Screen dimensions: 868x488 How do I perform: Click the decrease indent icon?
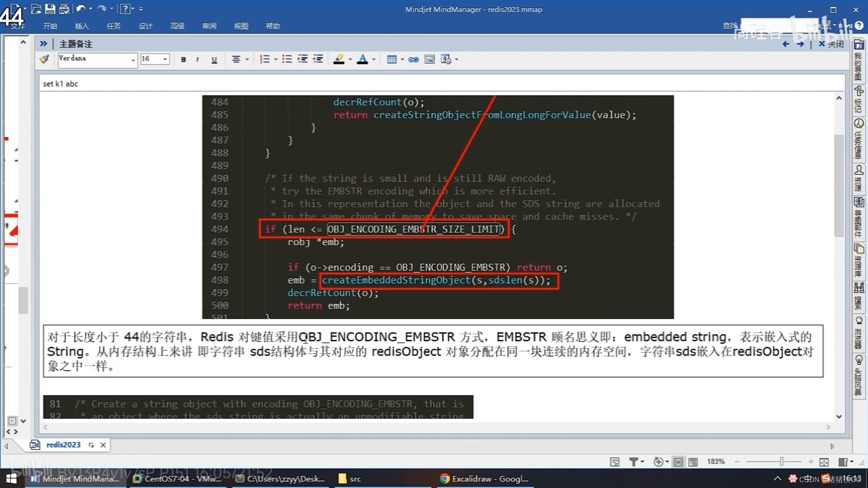(x=302, y=59)
